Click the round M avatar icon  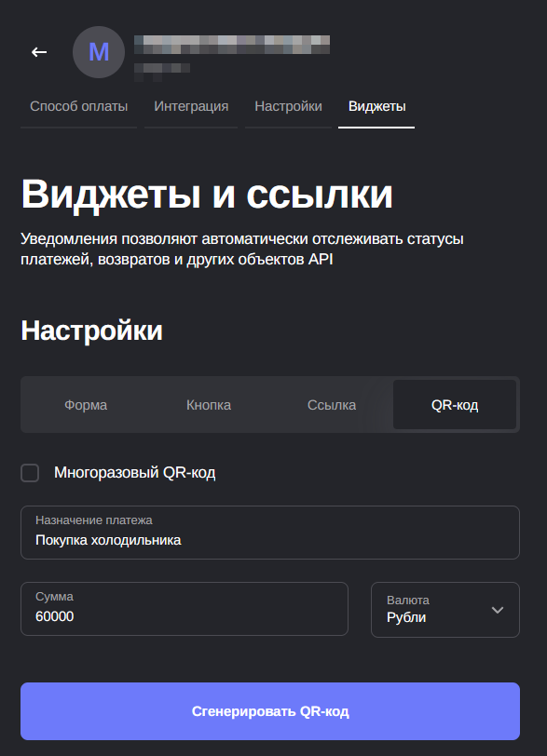click(99, 52)
